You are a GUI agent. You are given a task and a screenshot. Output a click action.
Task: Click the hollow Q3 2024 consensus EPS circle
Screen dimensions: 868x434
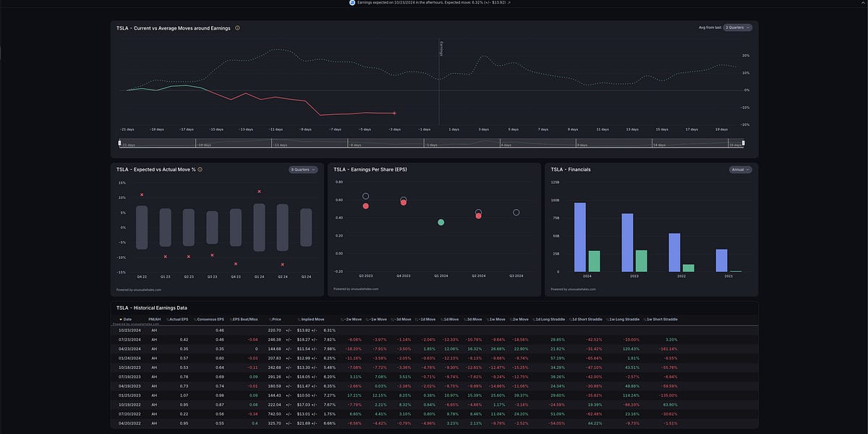[x=516, y=212]
